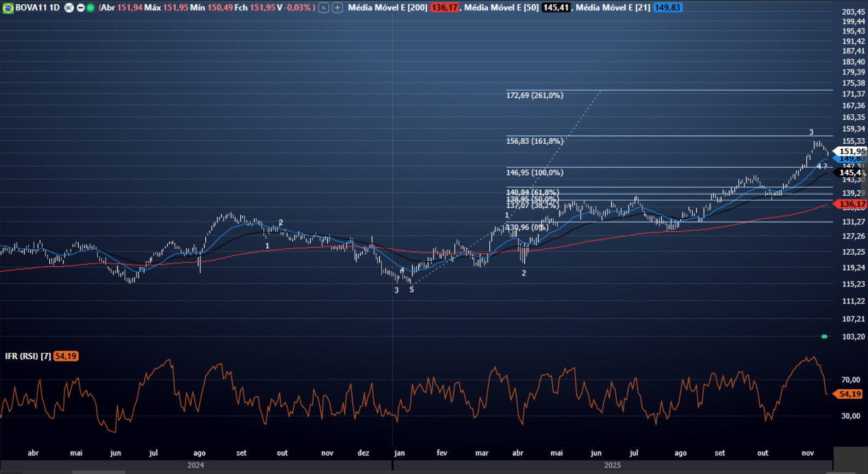Click the orange 54,19 RSI value badge
This screenshot has width=868, height=474.
pyautogui.click(x=66, y=356)
